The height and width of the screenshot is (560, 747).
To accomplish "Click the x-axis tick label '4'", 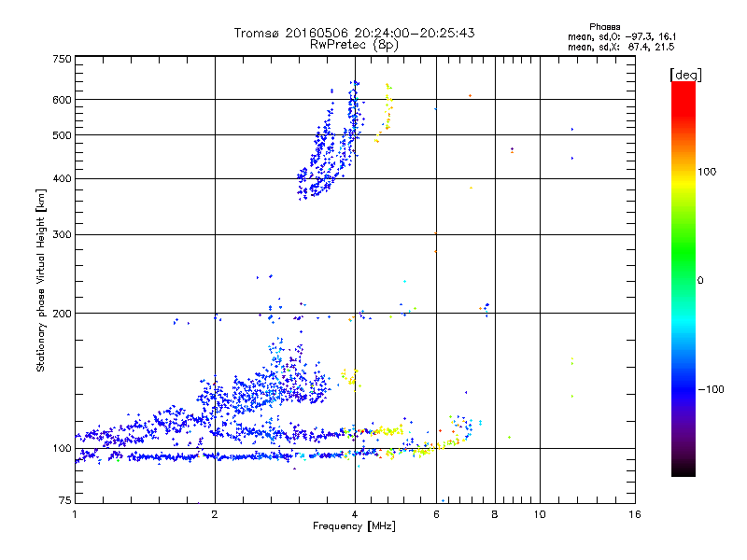I will [355, 514].
